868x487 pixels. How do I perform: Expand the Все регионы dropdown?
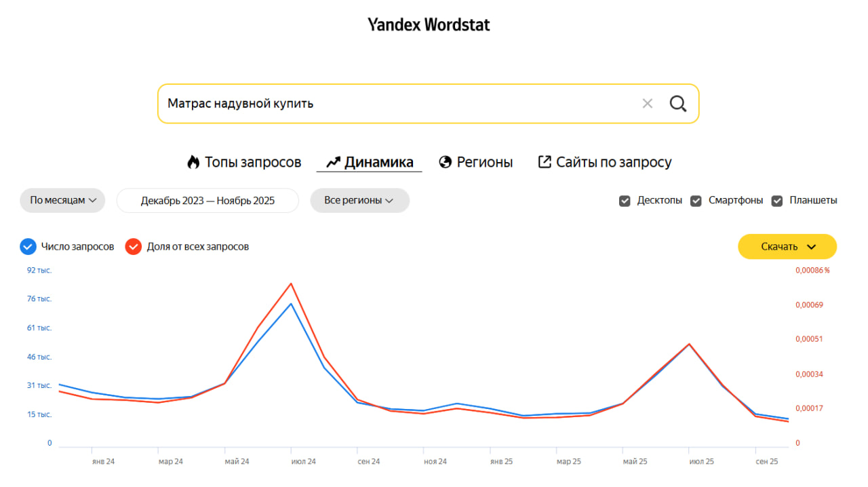coord(359,201)
